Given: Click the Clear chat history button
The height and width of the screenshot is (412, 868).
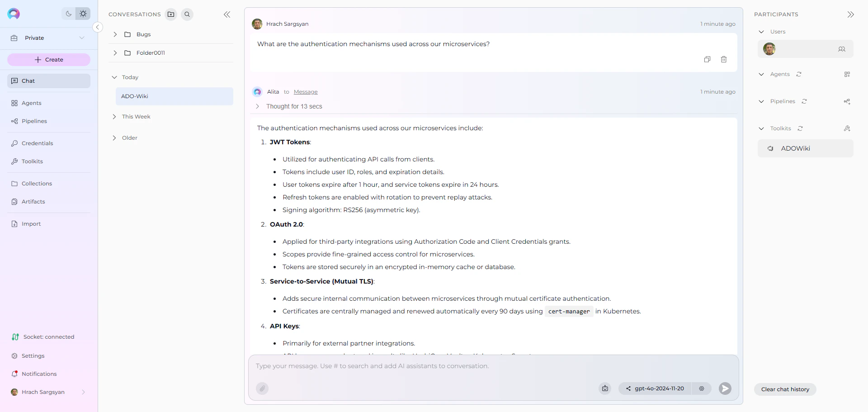Looking at the screenshot, I should [785, 389].
